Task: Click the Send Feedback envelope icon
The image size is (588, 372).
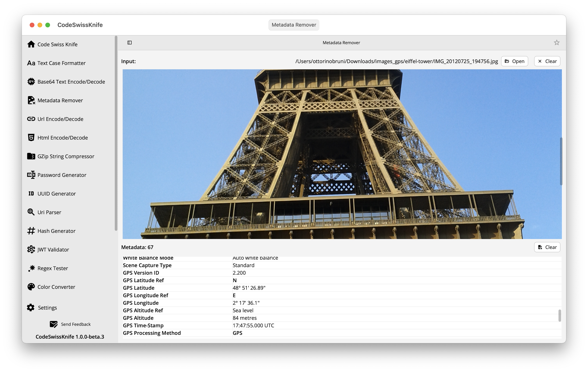Action: coord(54,324)
